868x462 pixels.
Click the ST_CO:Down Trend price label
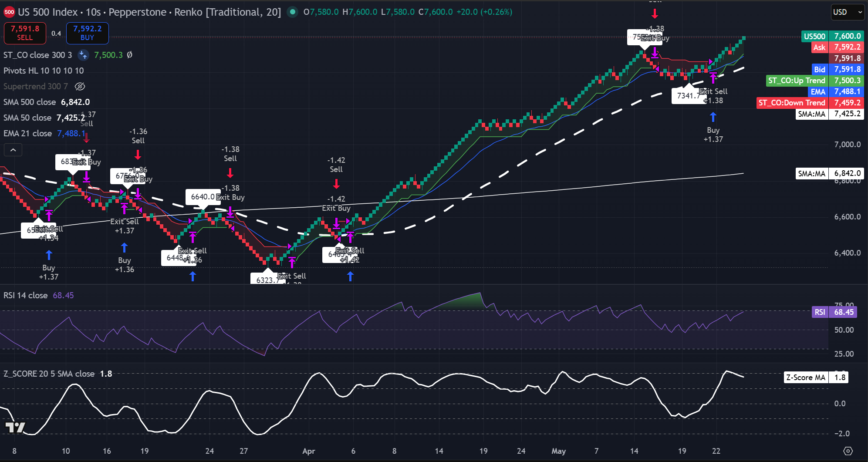click(x=810, y=103)
